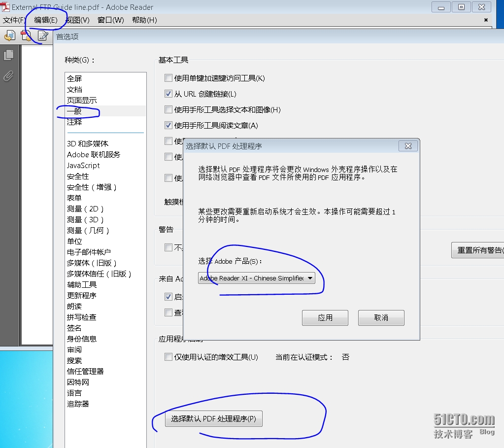
Task: Toggle the checkbox under 警告 section
Action: pos(168,247)
